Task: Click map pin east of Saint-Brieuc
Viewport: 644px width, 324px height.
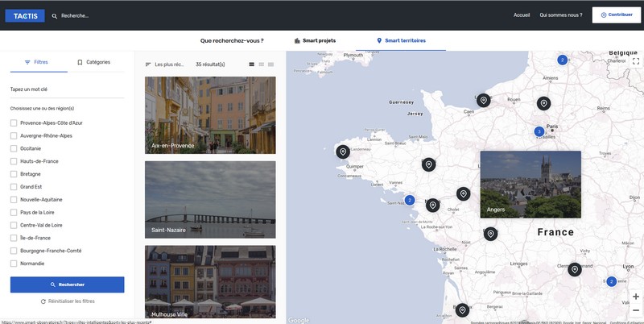Action: point(429,164)
